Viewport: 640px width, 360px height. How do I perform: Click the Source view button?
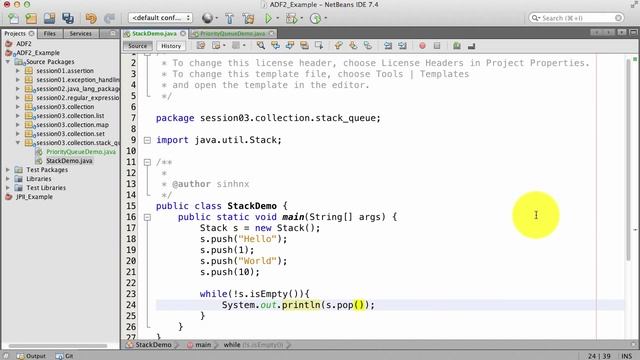138,46
